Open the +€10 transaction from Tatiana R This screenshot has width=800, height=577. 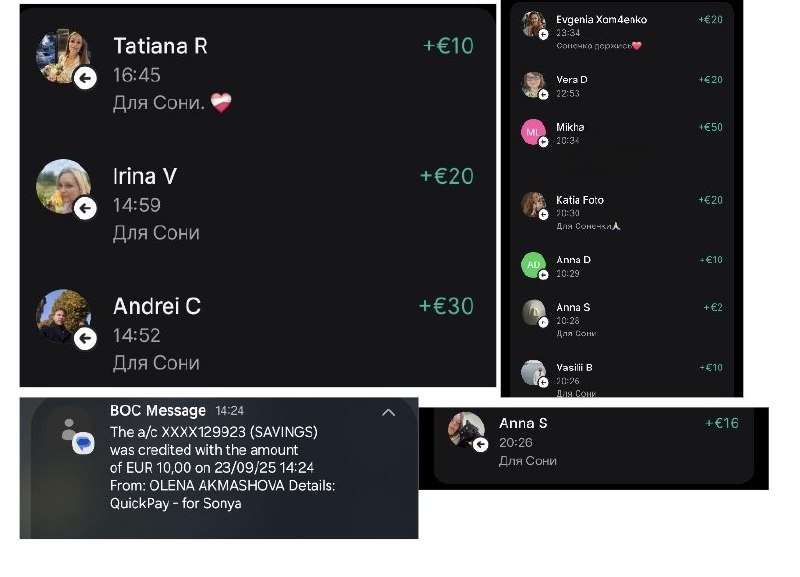pos(448,46)
